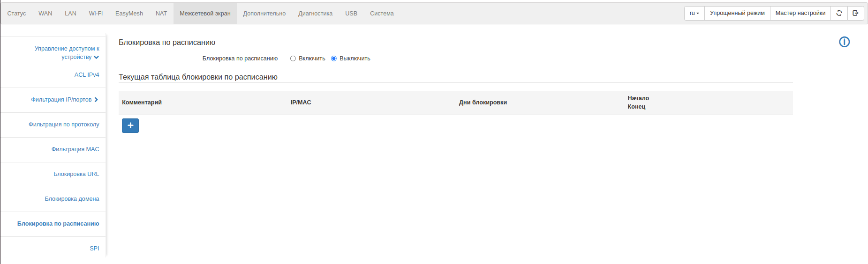Image resolution: width=868 pixels, height=264 pixels.
Task: Click the Упрощенный режим button
Action: pyautogui.click(x=737, y=13)
